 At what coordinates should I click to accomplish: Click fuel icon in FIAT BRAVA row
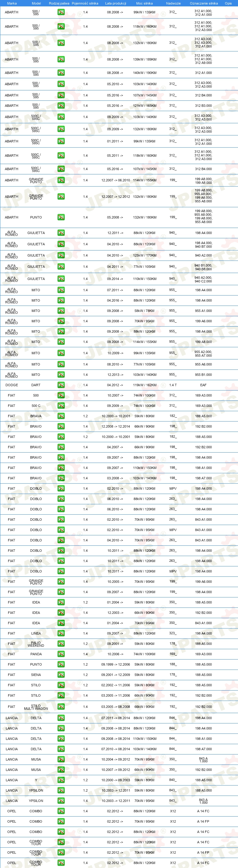coord(61,416)
